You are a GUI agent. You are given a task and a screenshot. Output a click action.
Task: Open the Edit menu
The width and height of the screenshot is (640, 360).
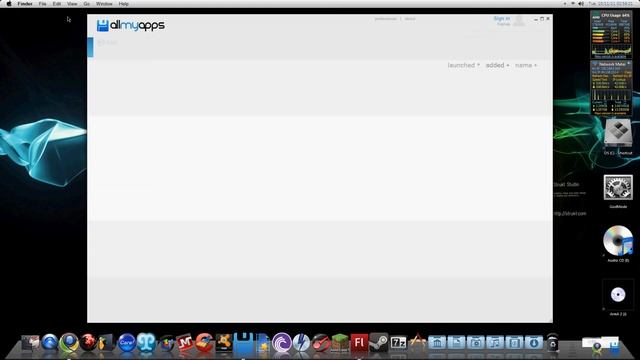click(57, 4)
